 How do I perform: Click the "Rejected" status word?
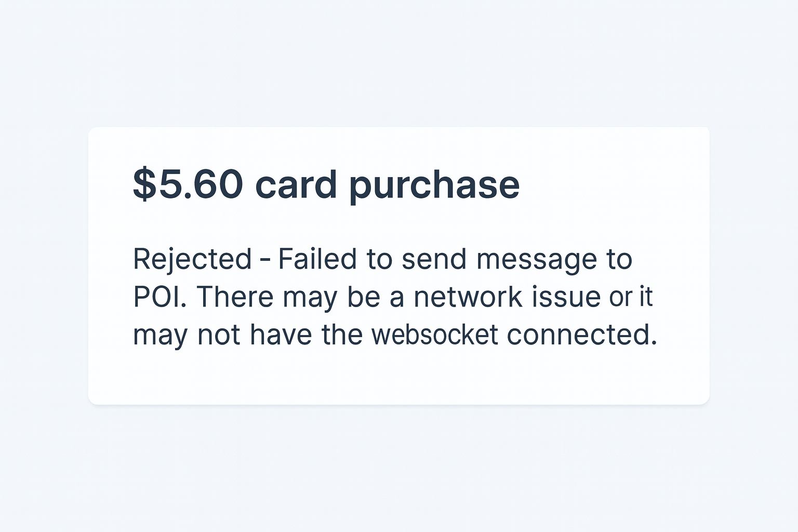coord(192,259)
